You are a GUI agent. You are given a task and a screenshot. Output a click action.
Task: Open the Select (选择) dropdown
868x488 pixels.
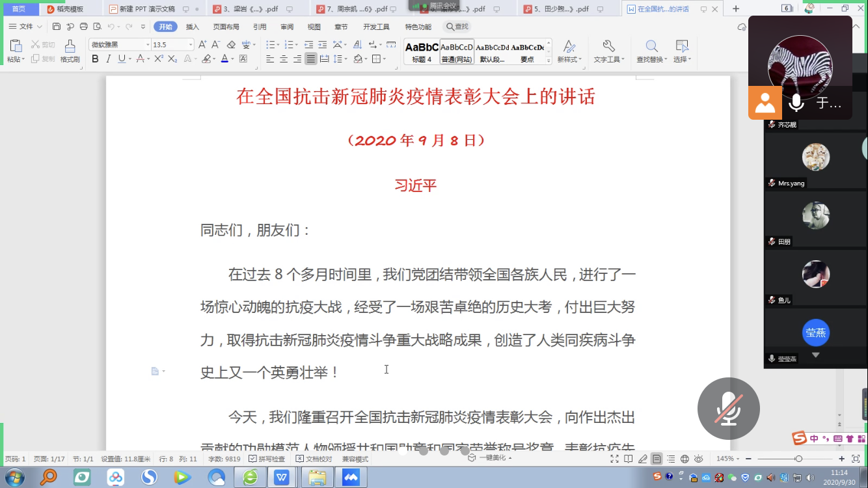click(682, 59)
